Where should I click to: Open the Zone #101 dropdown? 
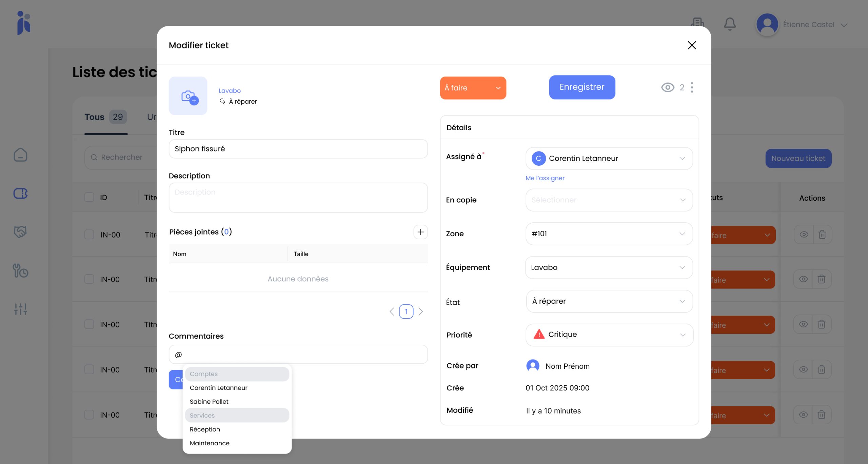coord(609,234)
